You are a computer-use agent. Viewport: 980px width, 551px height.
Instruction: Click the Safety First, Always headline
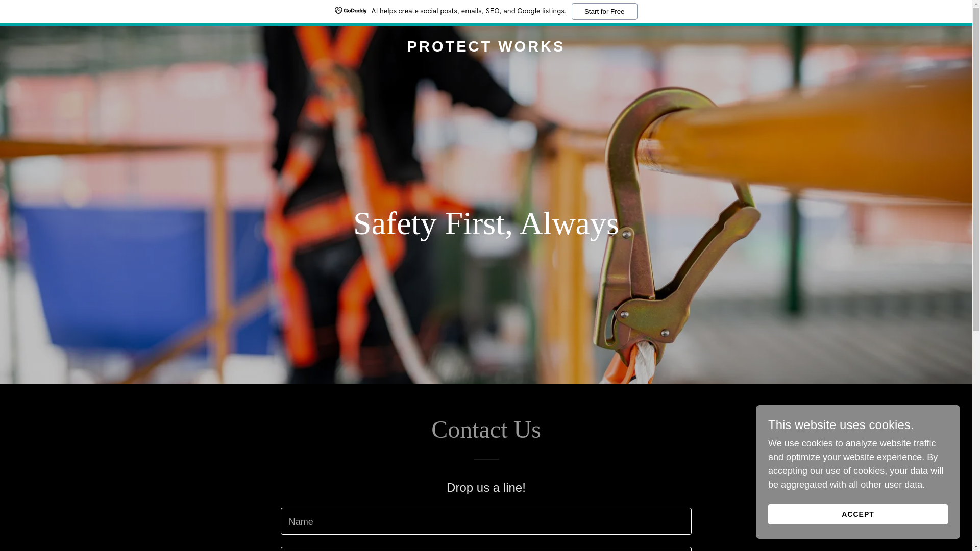(x=486, y=223)
